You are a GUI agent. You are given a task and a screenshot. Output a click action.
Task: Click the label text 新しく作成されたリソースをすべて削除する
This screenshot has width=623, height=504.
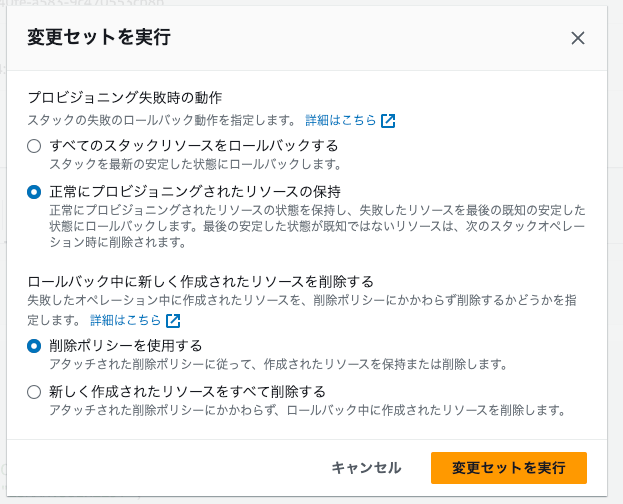[188, 391]
